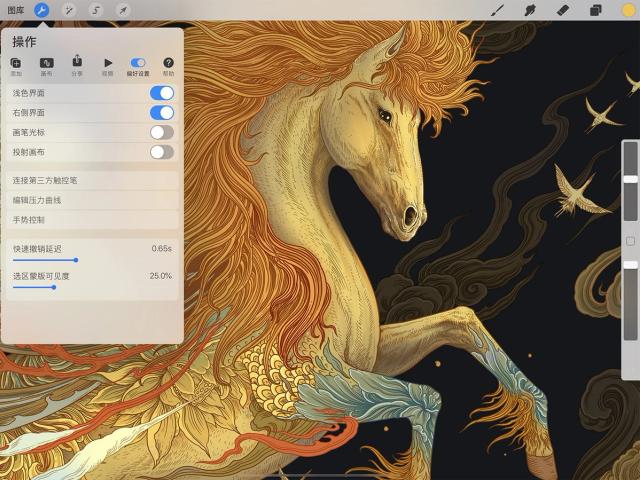
Task: Select the Smudge finger tool
Action: point(530,10)
